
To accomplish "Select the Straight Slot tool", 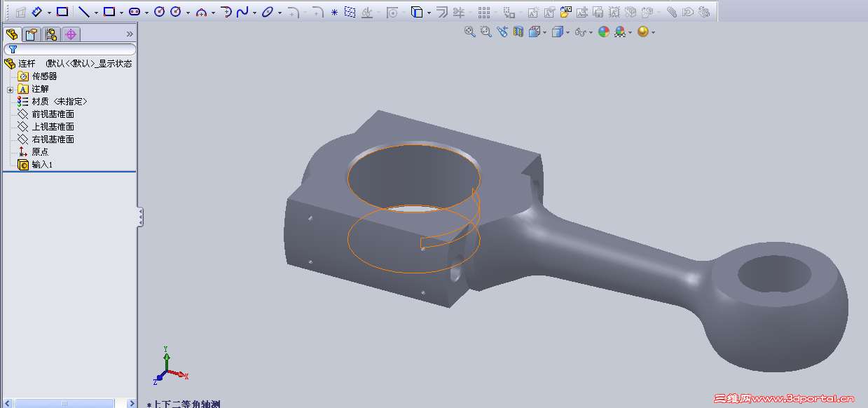I will [x=135, y=12].
